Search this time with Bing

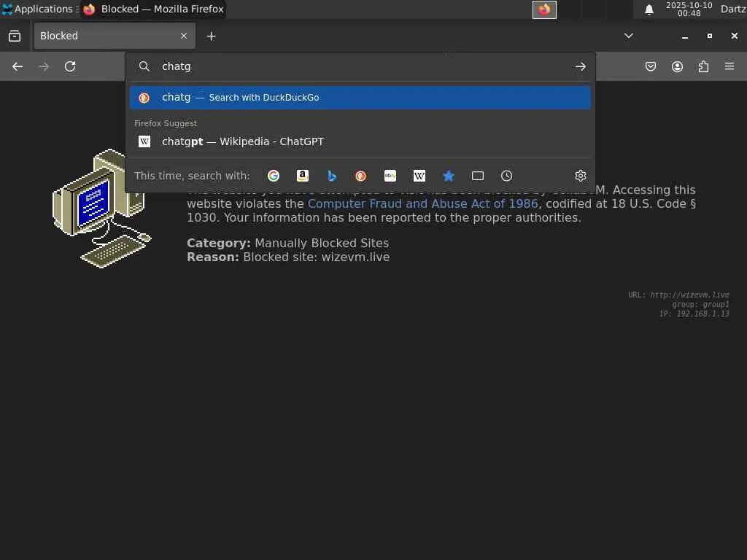tap(332, 176)
